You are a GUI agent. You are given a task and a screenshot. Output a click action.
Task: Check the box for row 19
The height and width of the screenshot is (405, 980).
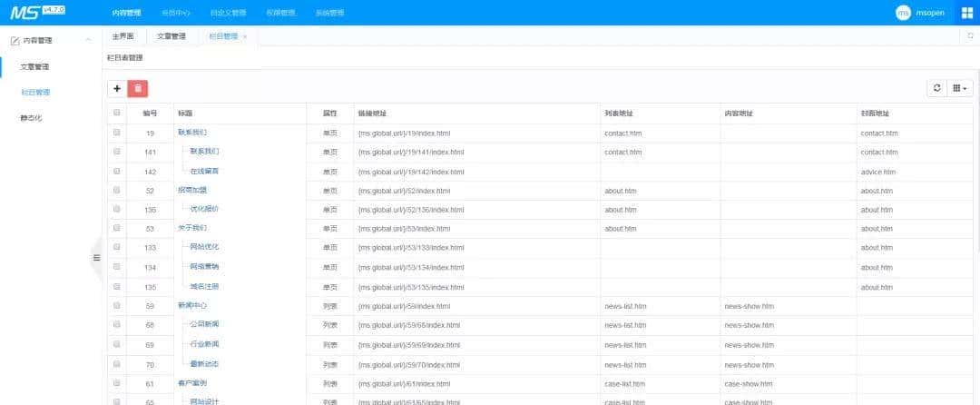(116, 133)
